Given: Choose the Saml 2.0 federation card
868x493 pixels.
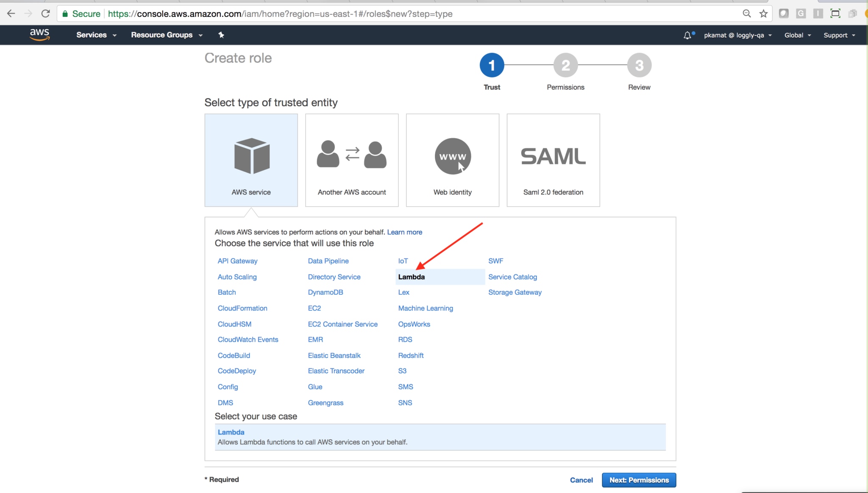Looking at the screenshot, I should pyautogui.click(x=553, y=160).
